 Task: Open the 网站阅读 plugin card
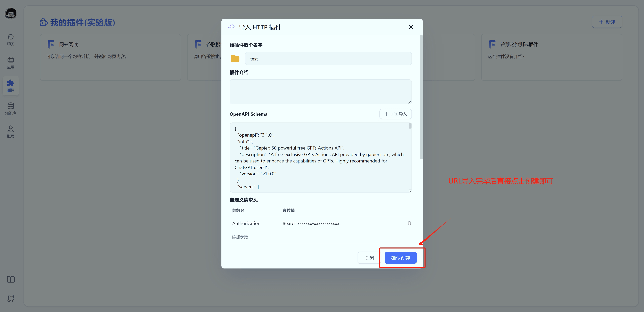tap(110, 57)
